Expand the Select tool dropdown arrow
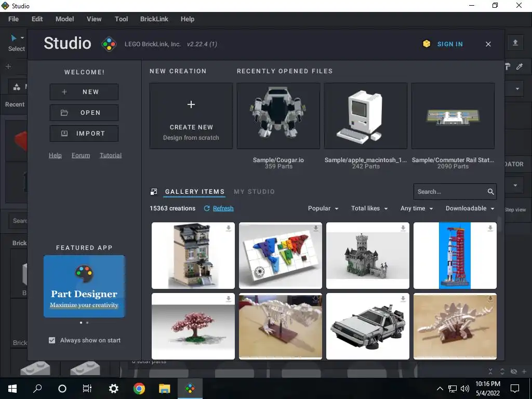Image resolution: width=532 pixels, height=399 pixels. point(22,37)
